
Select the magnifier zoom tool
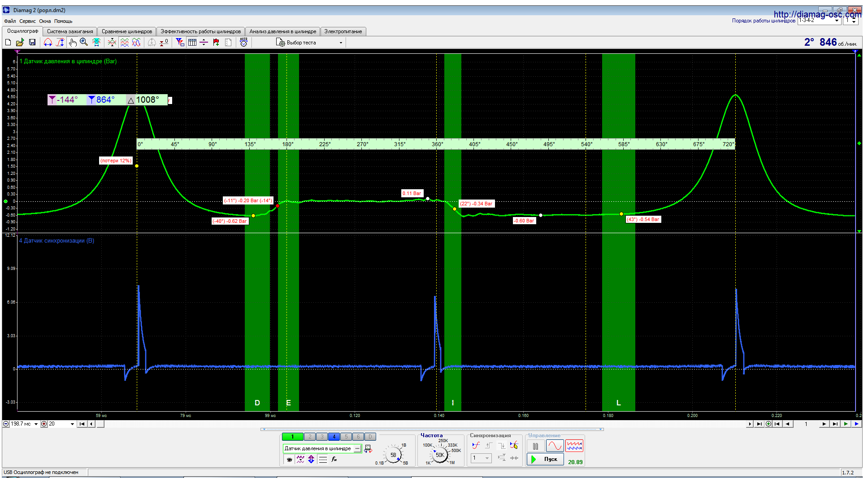coord(84,42)
